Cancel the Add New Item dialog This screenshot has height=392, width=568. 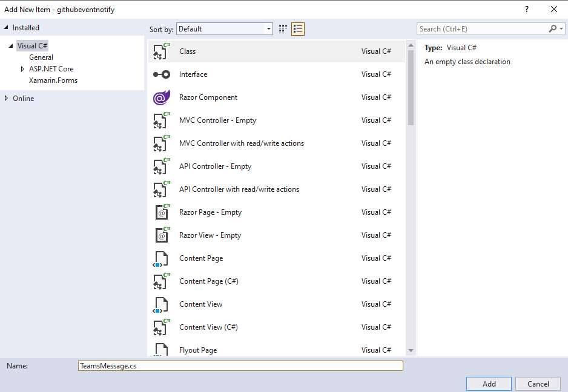pos(538,384)
